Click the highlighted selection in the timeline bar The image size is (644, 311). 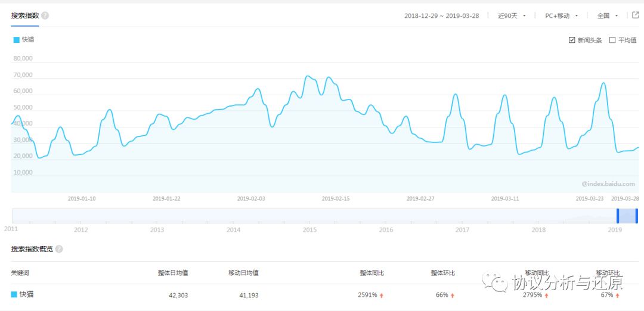pos(627,216)
